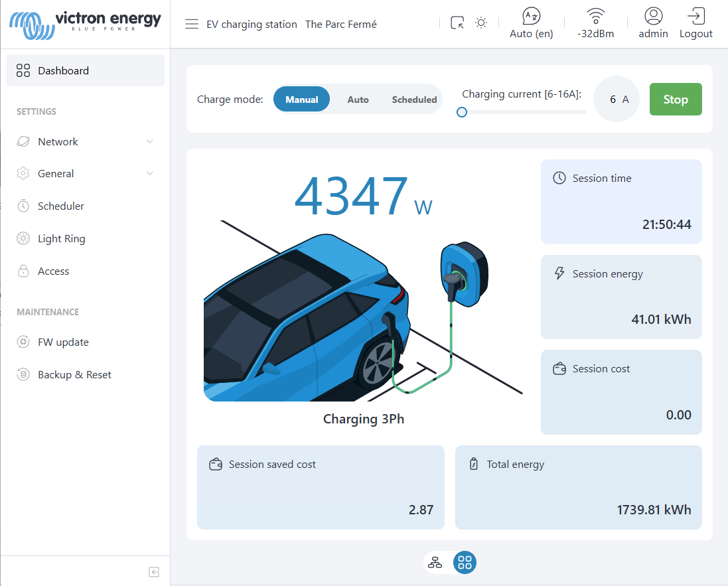728x586 pixels.
Task: Open the Access settings
Action: tap(86, 271)
